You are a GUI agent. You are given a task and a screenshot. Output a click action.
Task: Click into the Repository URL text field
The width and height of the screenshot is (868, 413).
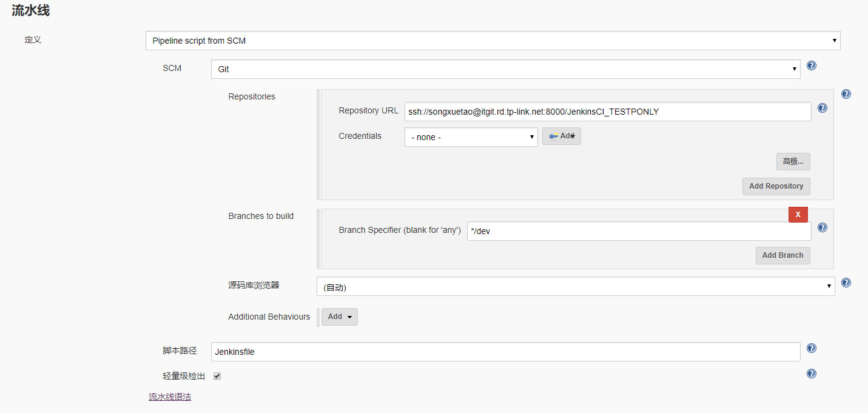coord(607,112)
